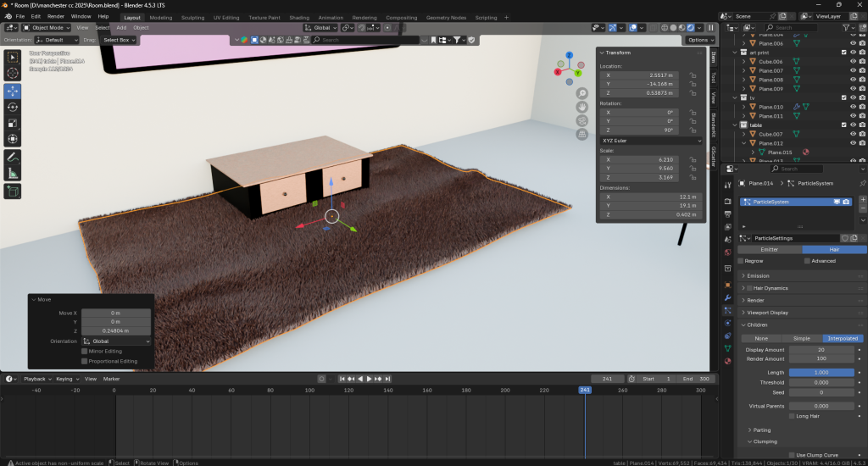Screen dimensions: 868x466
Task: Click the hand pan view gizmo
Action: click(582, 107)
